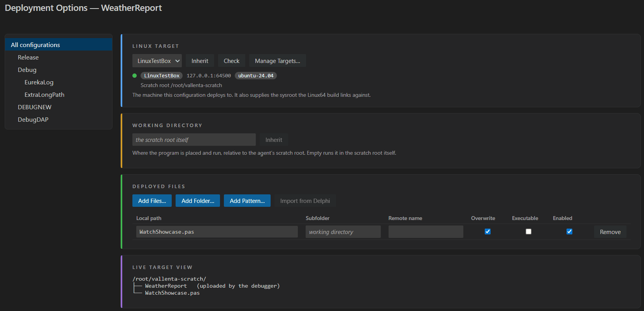This screenshot has width=644, height=311.
Task: Click the Executable column header
Action: [x=525, y=218]
